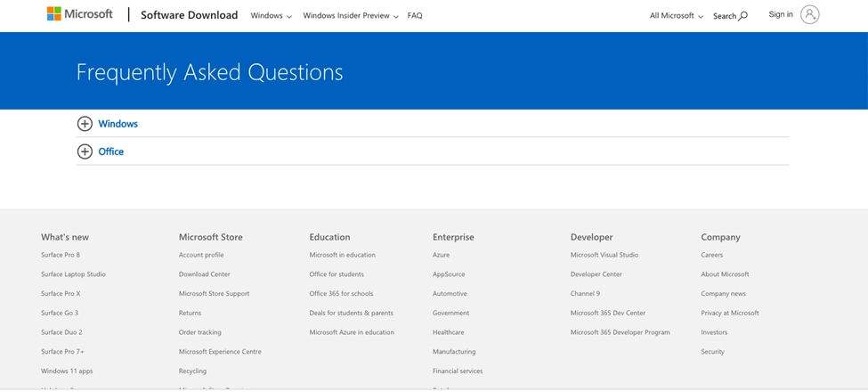Open the Automotive link
The height and width of the screenshot is (392, 868).
click(450, 293)
